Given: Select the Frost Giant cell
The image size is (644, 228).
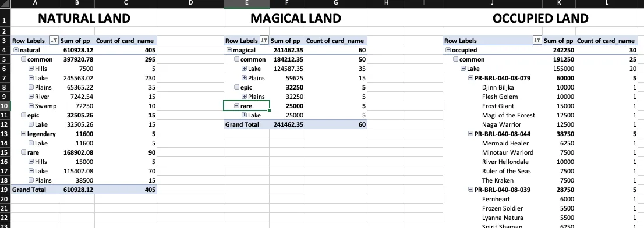Looking at the screenshot, I should [493, 106].
